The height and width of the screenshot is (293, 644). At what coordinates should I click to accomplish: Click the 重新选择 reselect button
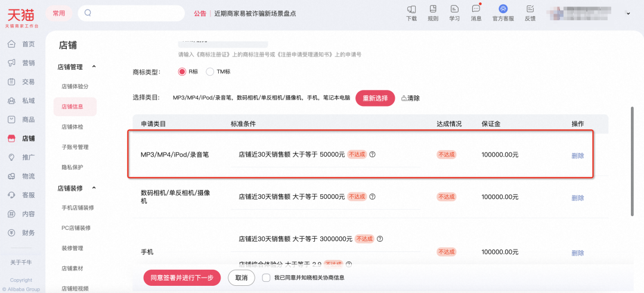(x=375, y=98)
